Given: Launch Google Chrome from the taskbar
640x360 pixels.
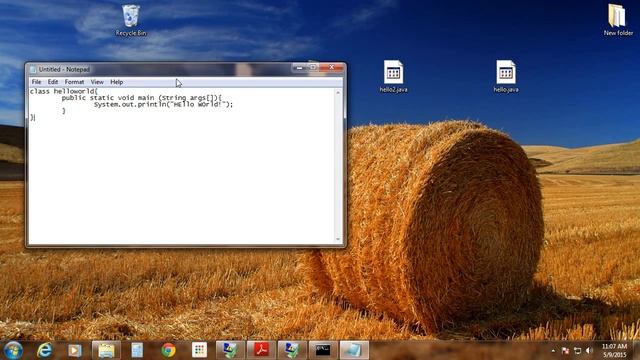Looking at the screenshot, I should pos(168,350).
